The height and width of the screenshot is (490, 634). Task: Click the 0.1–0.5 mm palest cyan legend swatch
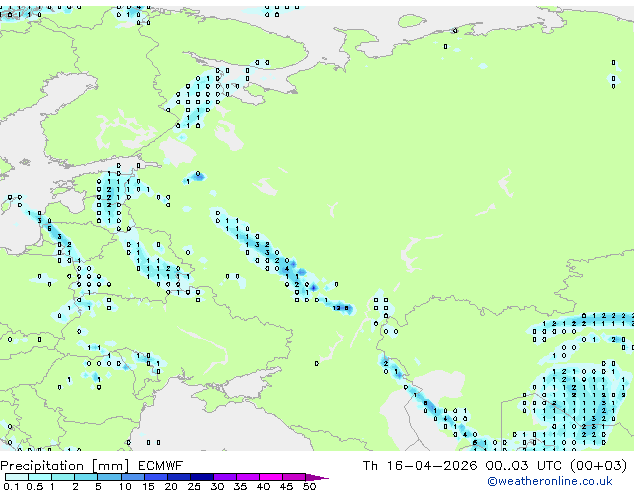17,477
